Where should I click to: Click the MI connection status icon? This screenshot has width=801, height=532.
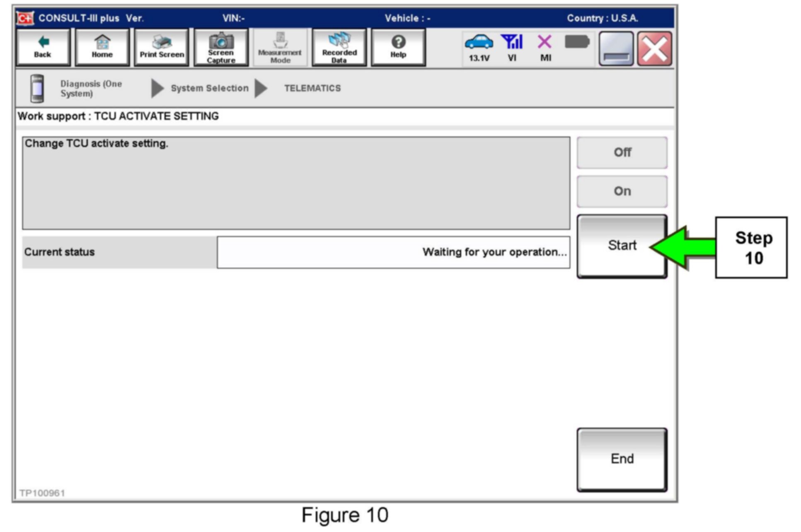545,48
